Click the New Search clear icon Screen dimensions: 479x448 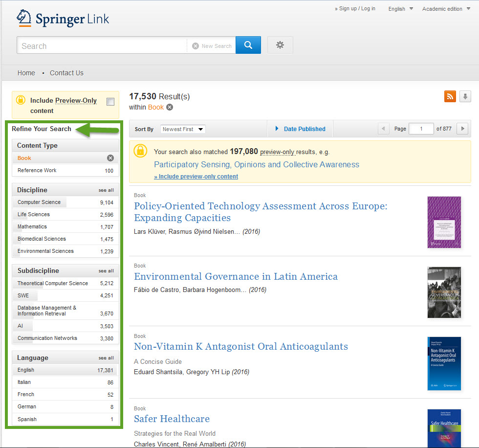tap(196, 46)
